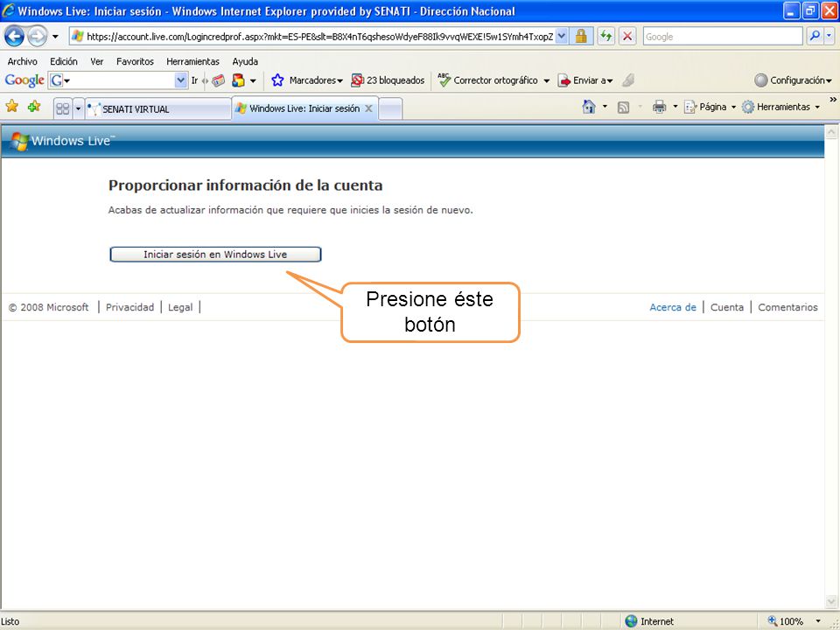
Task: Open the Cuenta link
Action: click(727, 307)
